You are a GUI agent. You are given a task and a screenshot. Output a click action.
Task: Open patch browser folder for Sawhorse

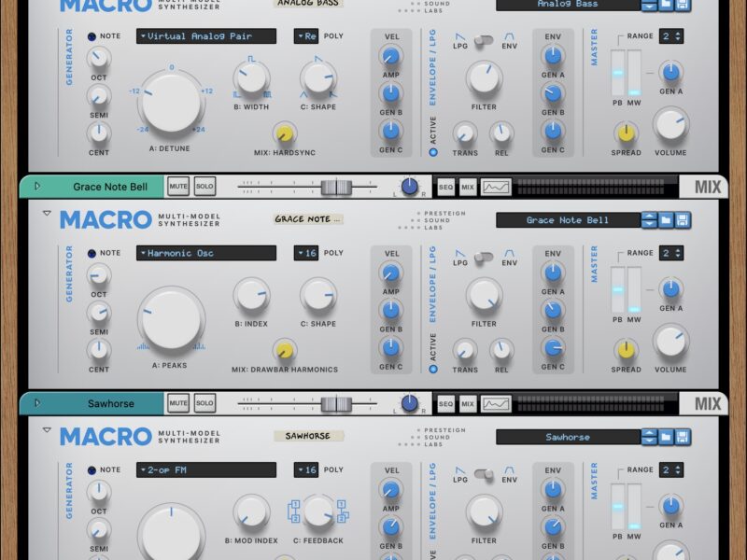(666, 437)
